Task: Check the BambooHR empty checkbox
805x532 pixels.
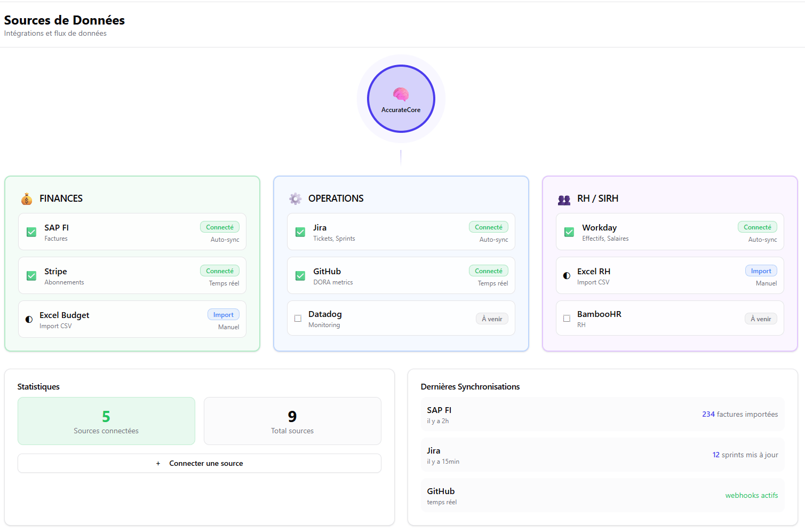Action: click(x=567, y=319)
